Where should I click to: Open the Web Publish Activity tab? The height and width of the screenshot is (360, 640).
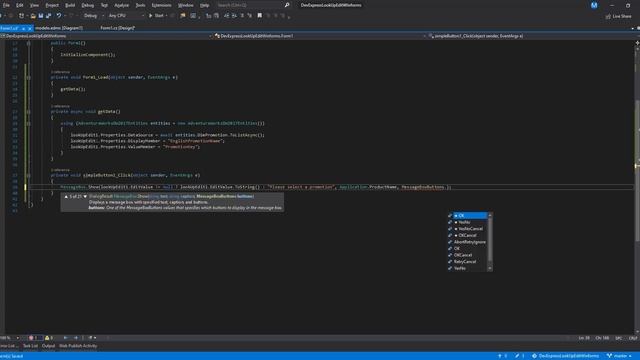[x=78, y=346]
